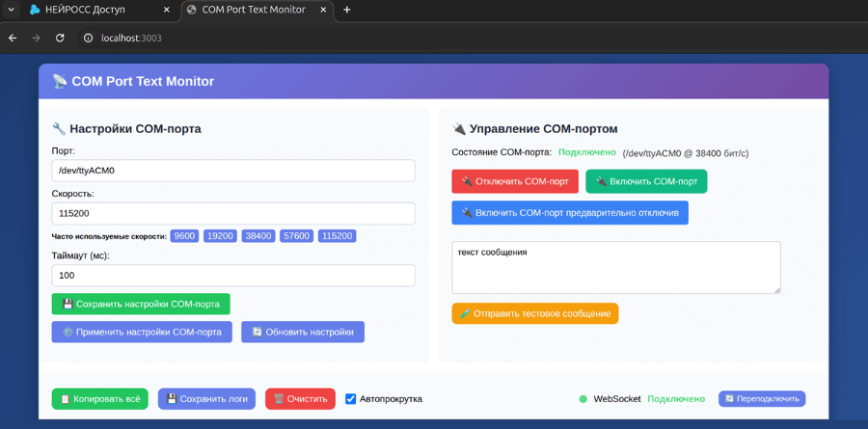Open tab search dropdown arrow in browser
868x429 pixels.
pyautogui.click(x=11, y=10)
